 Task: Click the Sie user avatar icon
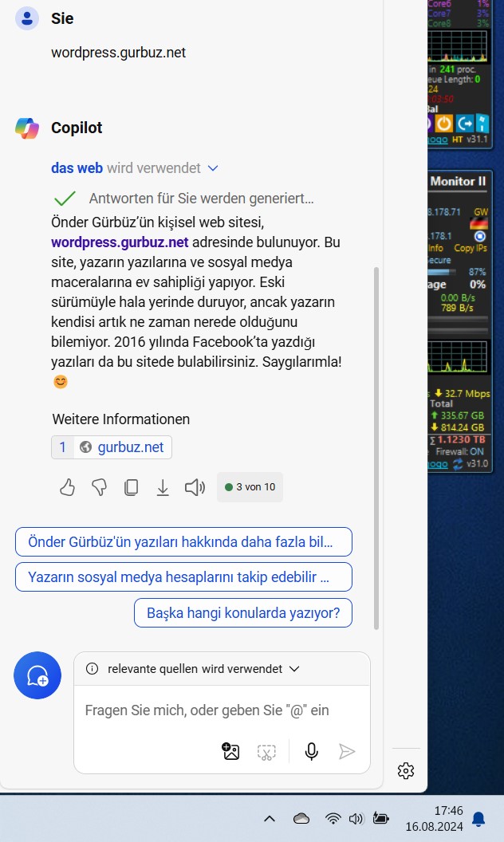click(27, 18)
